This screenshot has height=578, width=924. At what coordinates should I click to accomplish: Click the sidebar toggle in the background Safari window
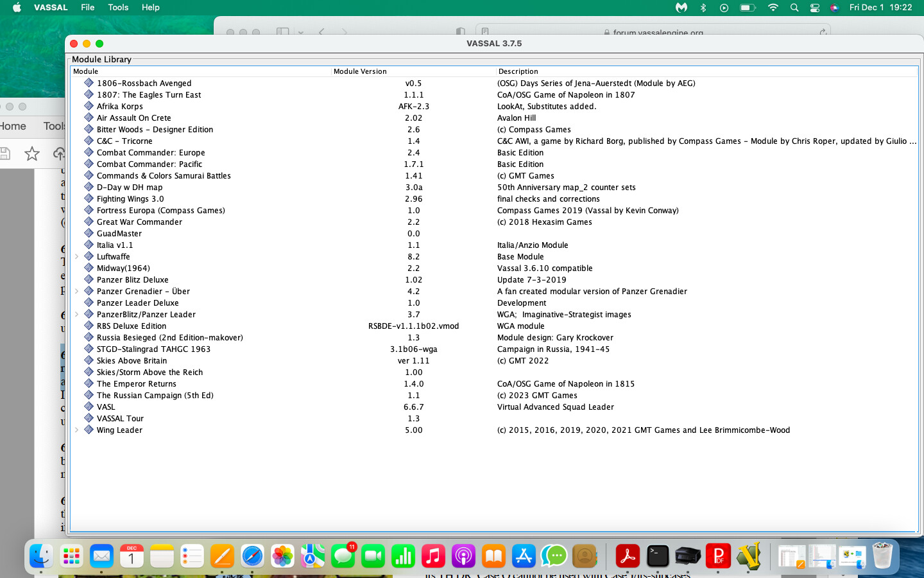tap(282, 31)
